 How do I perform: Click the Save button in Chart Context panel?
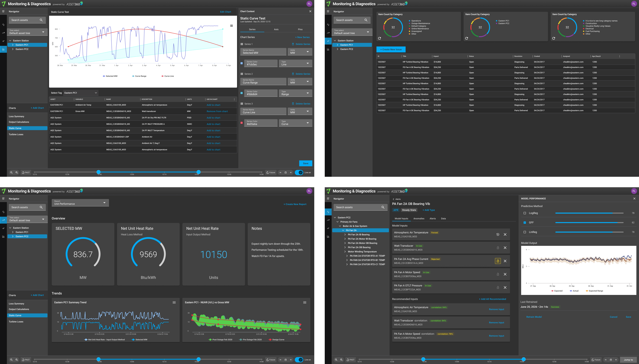click(305, 163)
